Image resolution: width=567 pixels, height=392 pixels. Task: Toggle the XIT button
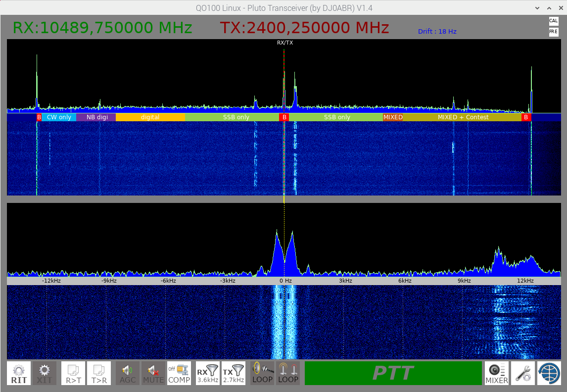pos(45,373)
